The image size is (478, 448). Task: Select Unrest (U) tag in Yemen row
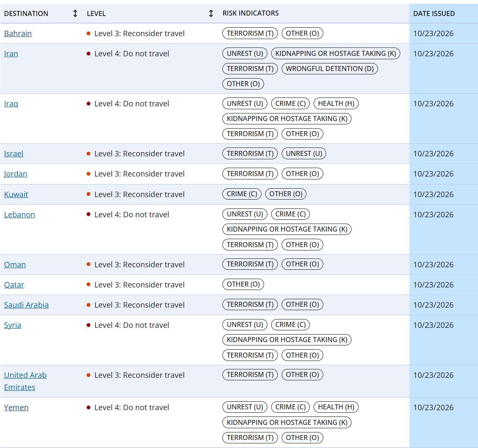[x=245, y=407]
